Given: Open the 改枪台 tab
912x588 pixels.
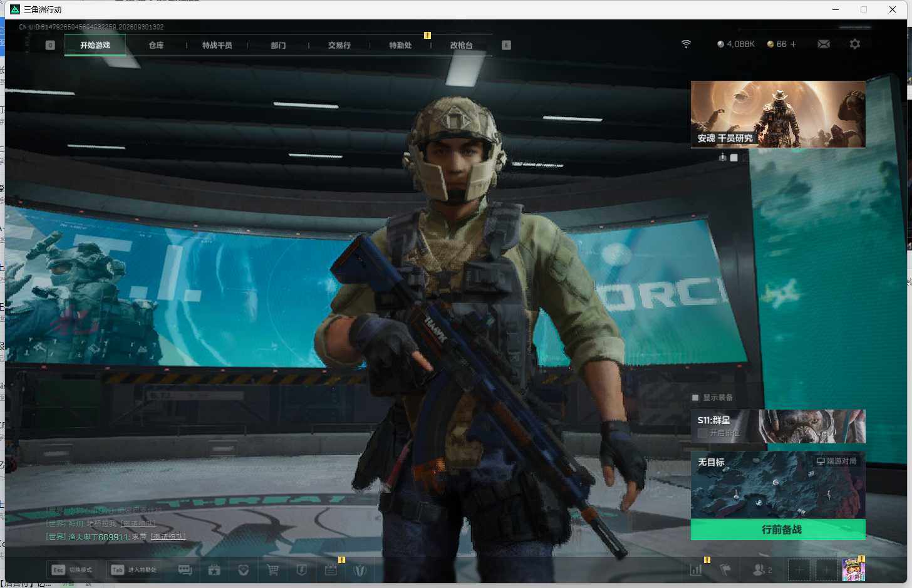Looking at the screenshot, I should [461, 45].
